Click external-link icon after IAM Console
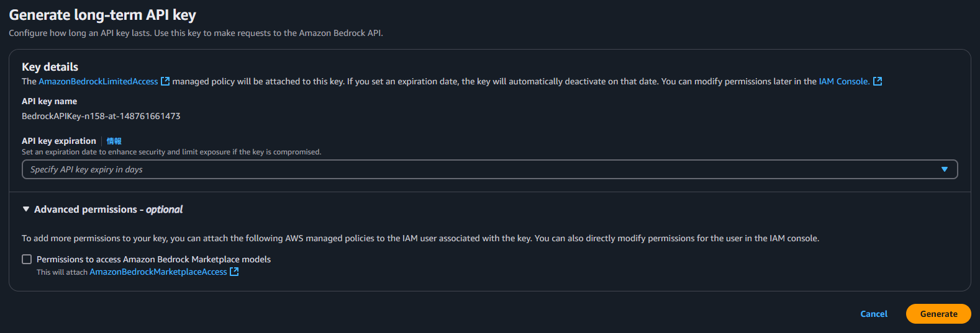The image size is (980, 333). tap(878, 81)
